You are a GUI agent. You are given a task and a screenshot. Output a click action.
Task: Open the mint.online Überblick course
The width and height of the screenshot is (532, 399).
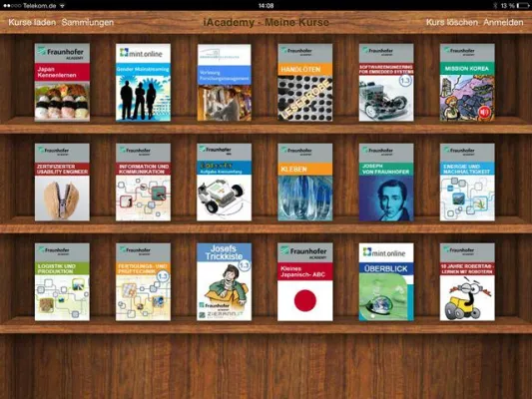point(386,281)
